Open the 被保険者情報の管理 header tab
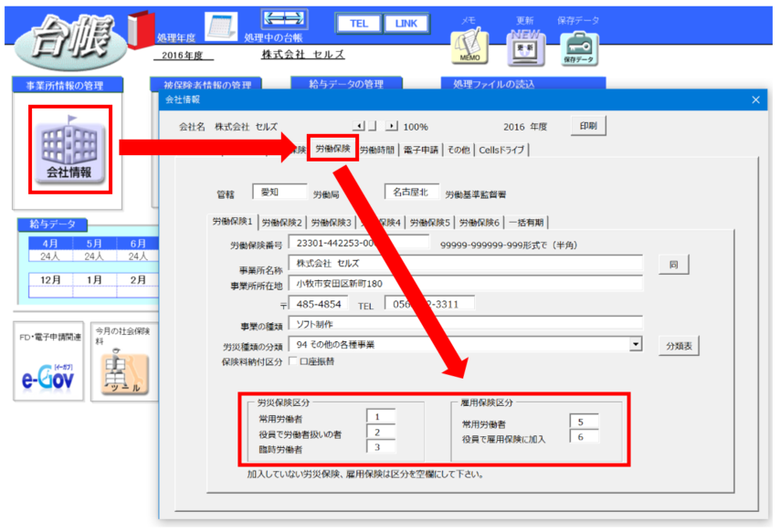The width and height of the screenshot is (780, 532). [206, 85]
